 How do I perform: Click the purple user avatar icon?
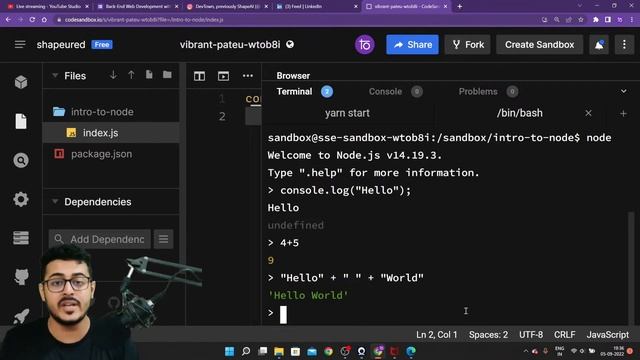tap(364, 44)
